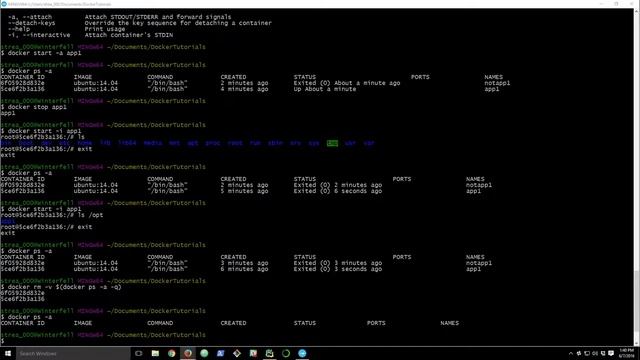Click the 'Print usage' help text
This screenshot has height=360, width=640.
105,29
